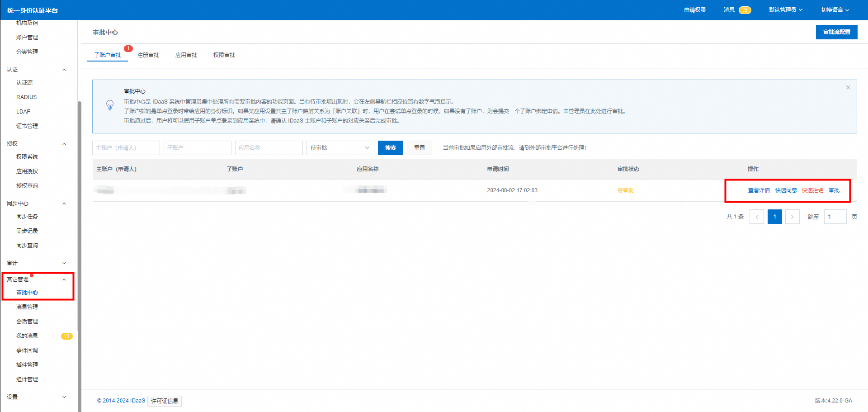The image size is (868, 412).
Task: Click the 主账户（申请人） search input field
Action: [126, 148]
